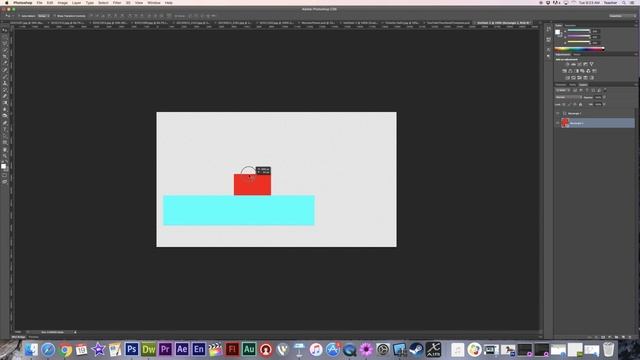Viewport: 640px width, 360px height.
Task: Select the Quick Selection tool
Action: click(x=5, y=50)
